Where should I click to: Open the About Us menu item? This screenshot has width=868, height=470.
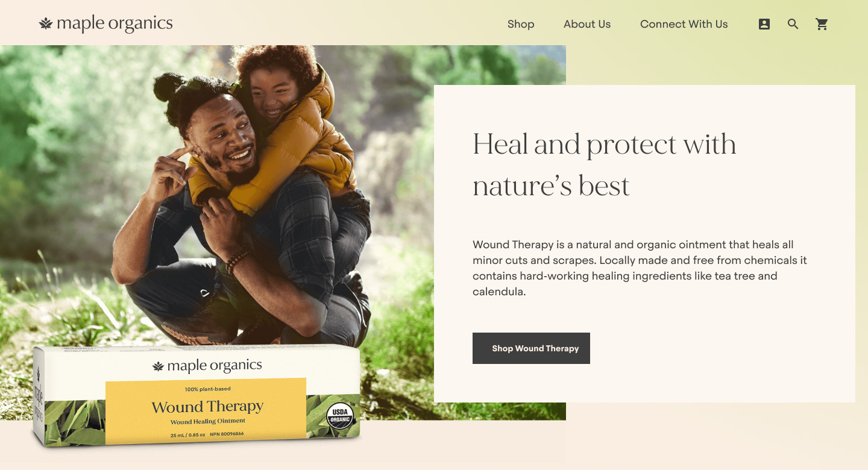587,24
